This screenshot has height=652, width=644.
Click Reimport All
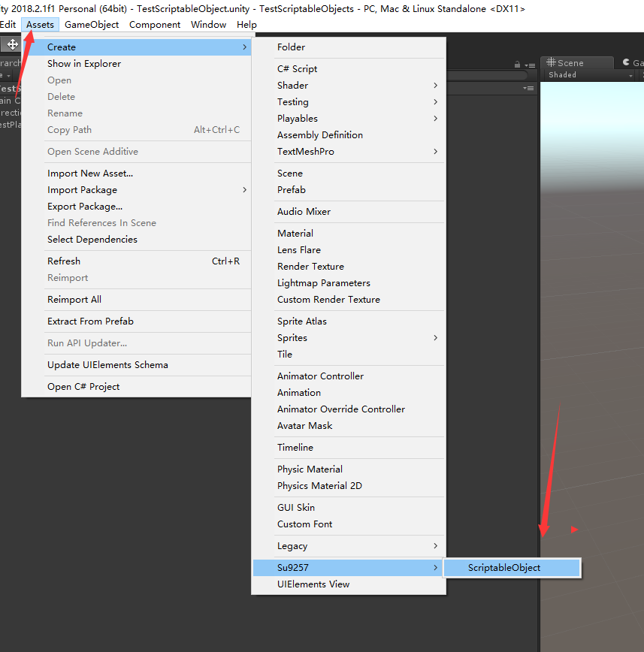click(74, 300)
